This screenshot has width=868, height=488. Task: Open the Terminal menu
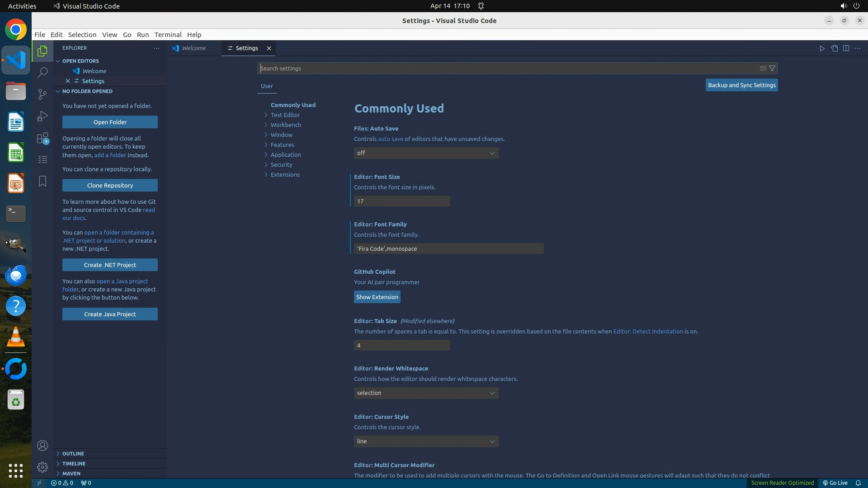(x=168, y=35)
